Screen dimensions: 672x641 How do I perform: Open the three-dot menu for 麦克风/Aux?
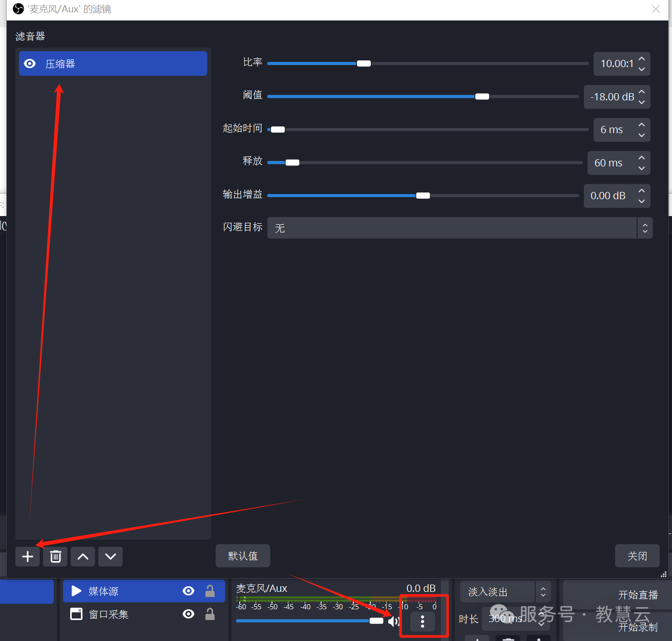point(423,622)
